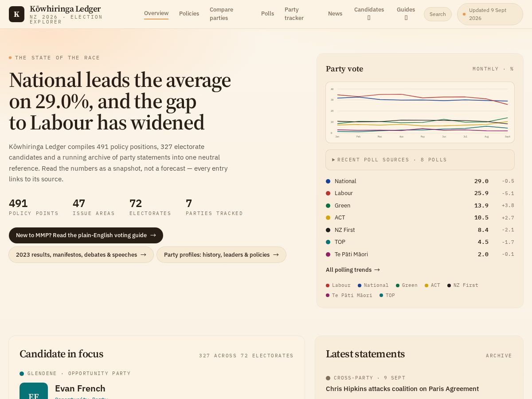This screenshot has width=532, height=399.
Task: Click the EF candidate avatar thumbnail
Action: 34,391
